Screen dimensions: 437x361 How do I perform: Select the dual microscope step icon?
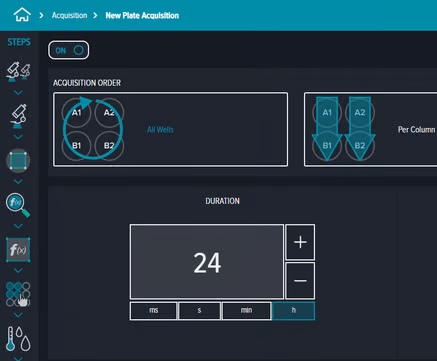pos(18,71)
